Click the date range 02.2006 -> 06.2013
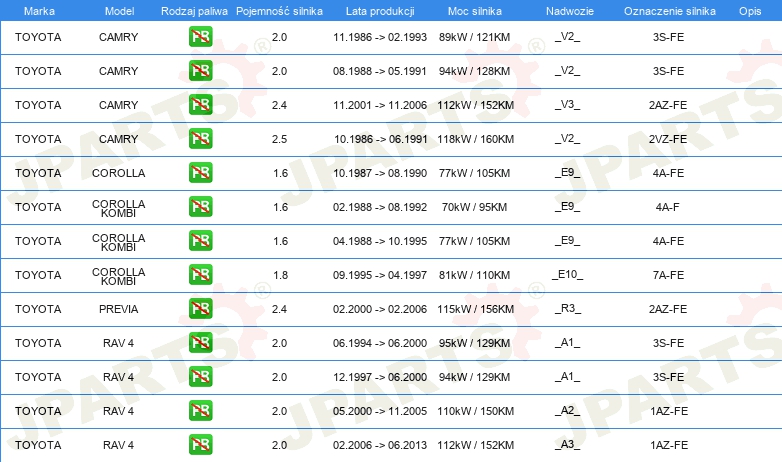Image resolution: width=782 pixels, height=462 pixels. (x=380, y=445)
